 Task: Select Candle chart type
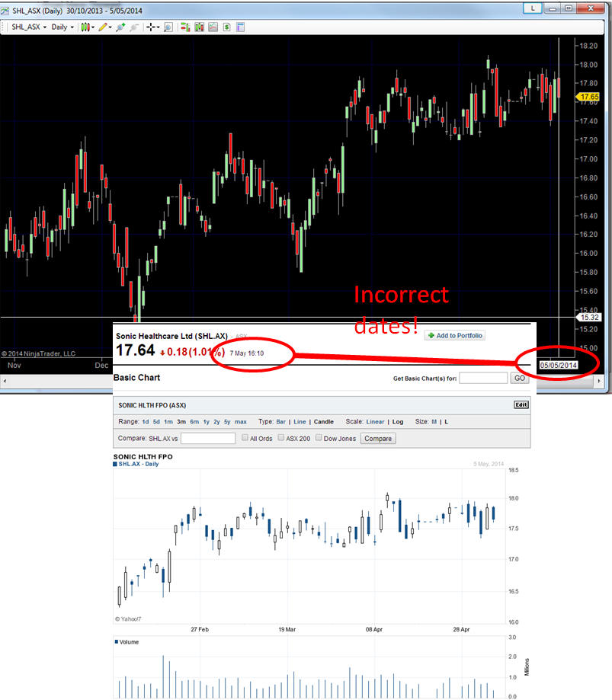tap(324, 421)
